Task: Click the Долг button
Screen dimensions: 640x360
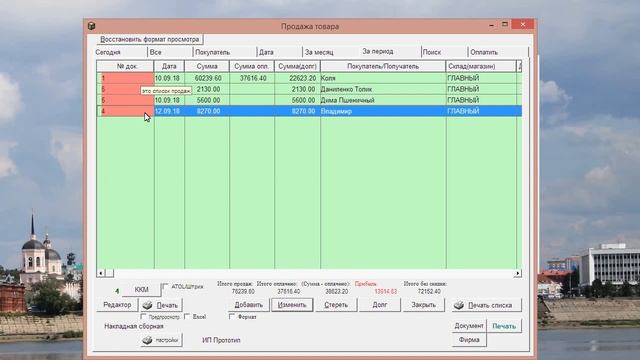Action: coord(380,305)
